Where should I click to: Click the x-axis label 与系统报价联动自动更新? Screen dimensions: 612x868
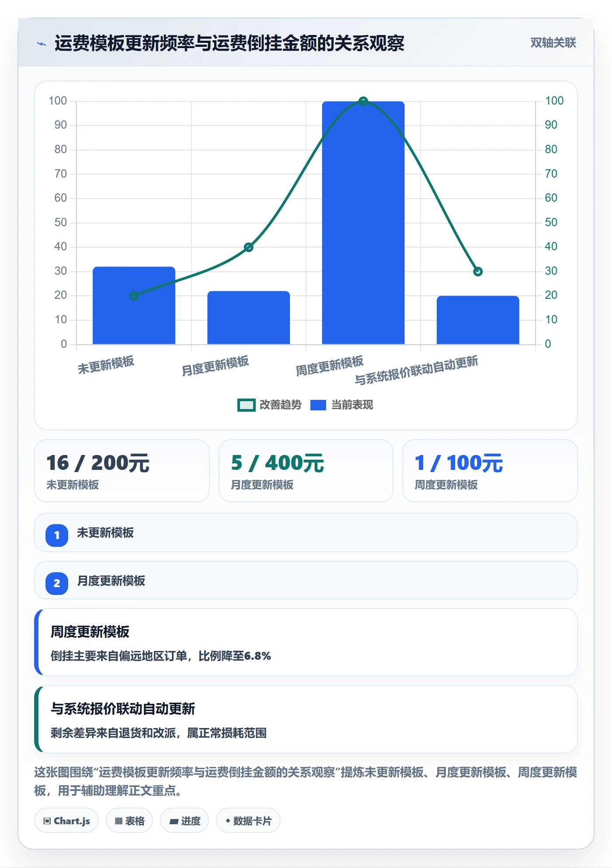pyautogui.click(x=416, y=370)
